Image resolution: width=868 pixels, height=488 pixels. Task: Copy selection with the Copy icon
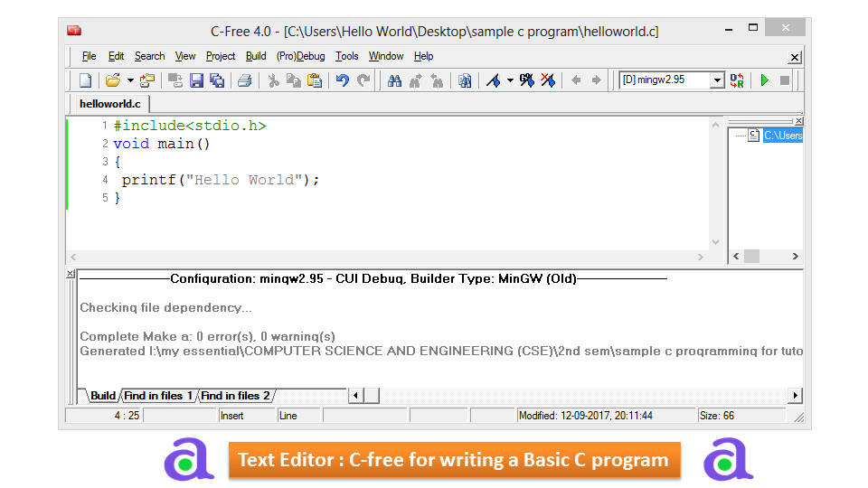293,80
